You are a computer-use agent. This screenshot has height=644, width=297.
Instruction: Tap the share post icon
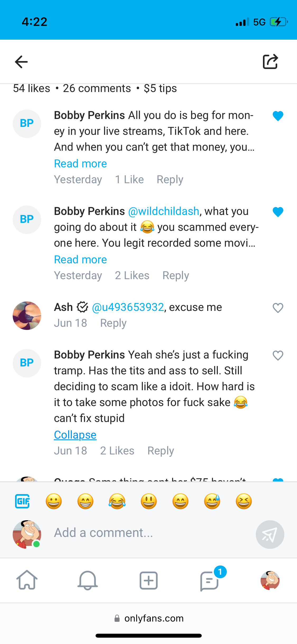tap(270, 62)
